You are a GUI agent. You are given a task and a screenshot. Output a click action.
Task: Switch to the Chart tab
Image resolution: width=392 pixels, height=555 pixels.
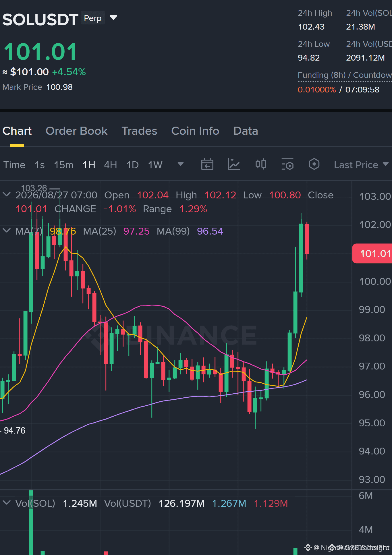click(17, 131)
